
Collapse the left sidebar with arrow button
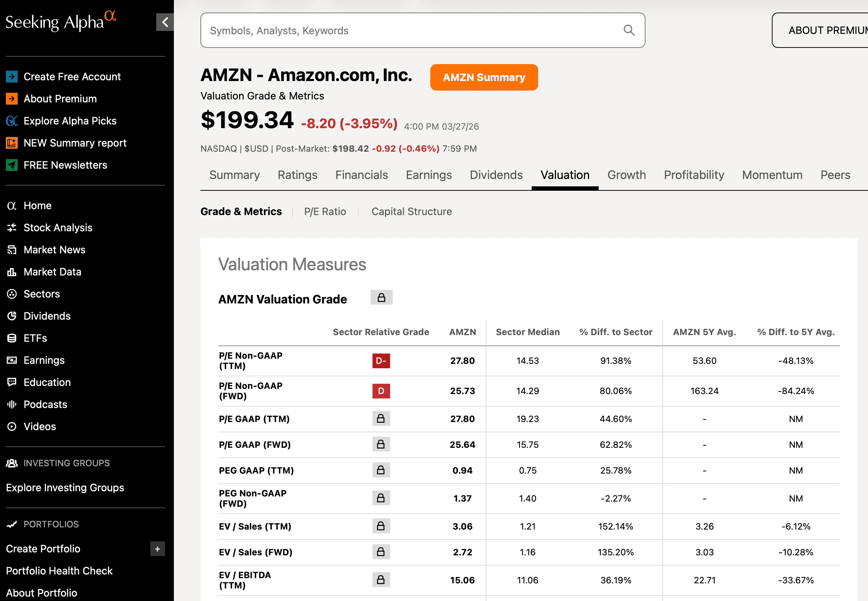165,22
